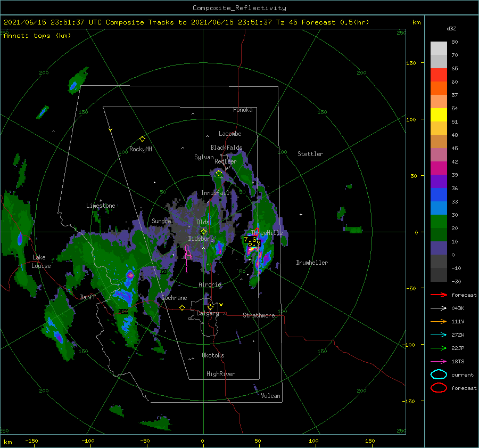Click the magenta 42 dBZ legend swatch
Viewport: 479px width, 448px height.
439,168
